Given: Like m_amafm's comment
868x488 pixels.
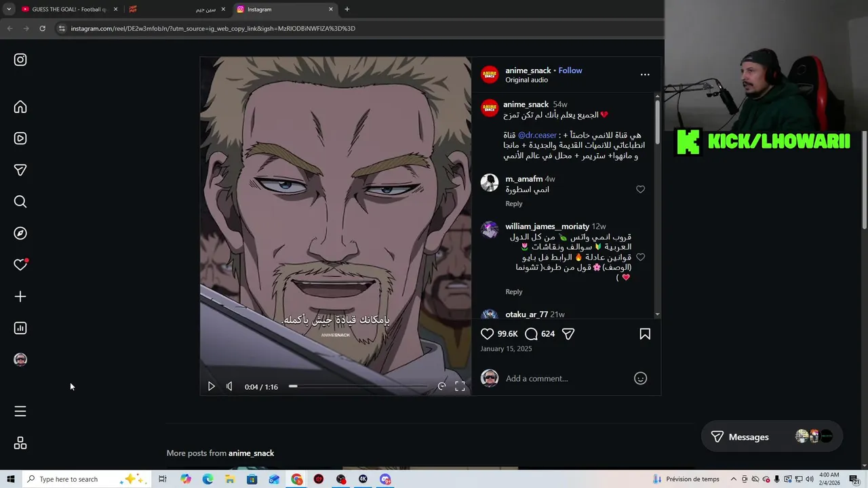Looking at the screenshot, I should point(640,189).
